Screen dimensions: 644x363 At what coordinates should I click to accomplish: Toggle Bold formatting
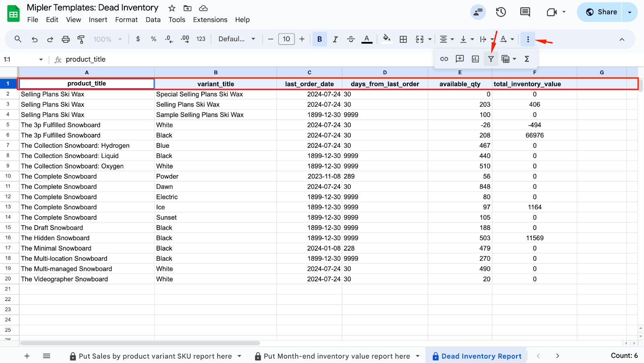[320, 39]
